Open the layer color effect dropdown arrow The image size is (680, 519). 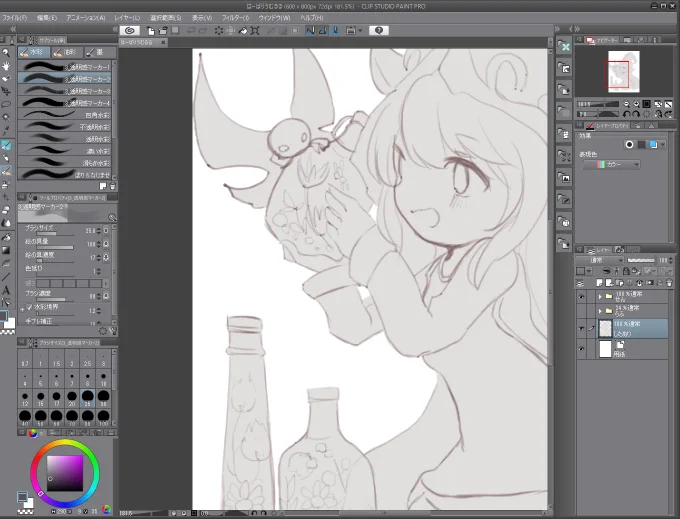(x=663, y=145)
